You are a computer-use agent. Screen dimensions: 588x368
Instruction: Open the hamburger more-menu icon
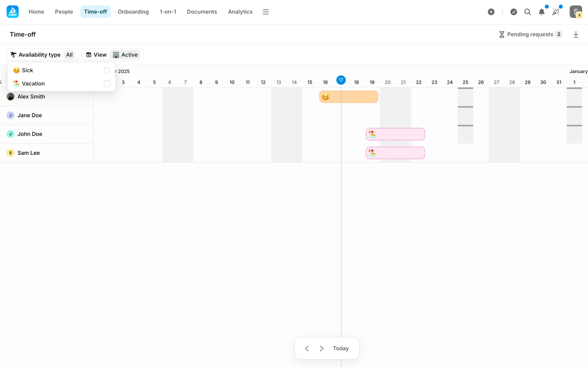(266, 12)
